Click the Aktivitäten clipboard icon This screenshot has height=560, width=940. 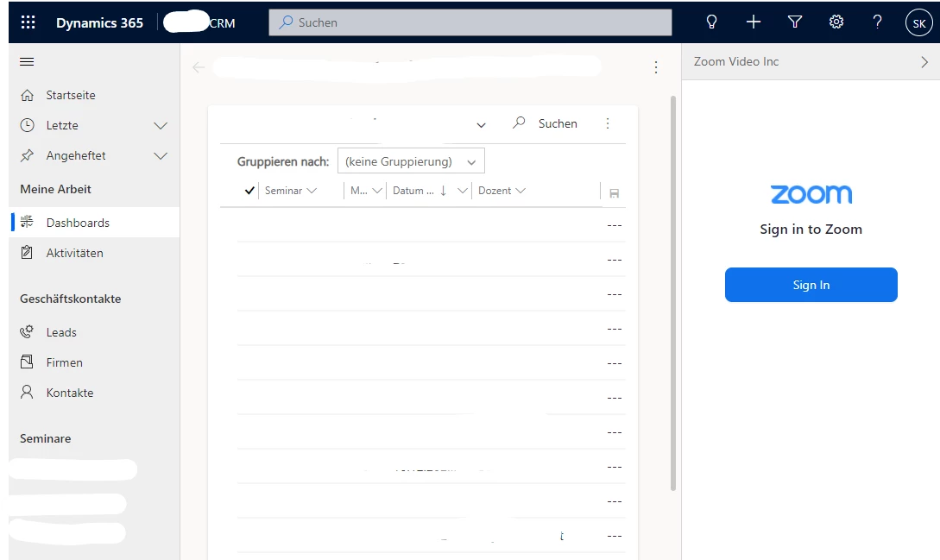click(27, 253)
